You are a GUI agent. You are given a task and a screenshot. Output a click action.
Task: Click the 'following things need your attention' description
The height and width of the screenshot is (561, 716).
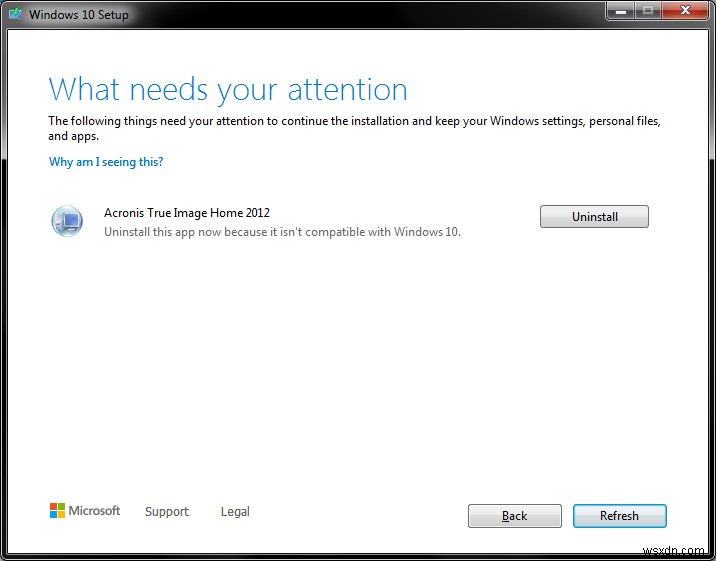(x=354, y=128)
